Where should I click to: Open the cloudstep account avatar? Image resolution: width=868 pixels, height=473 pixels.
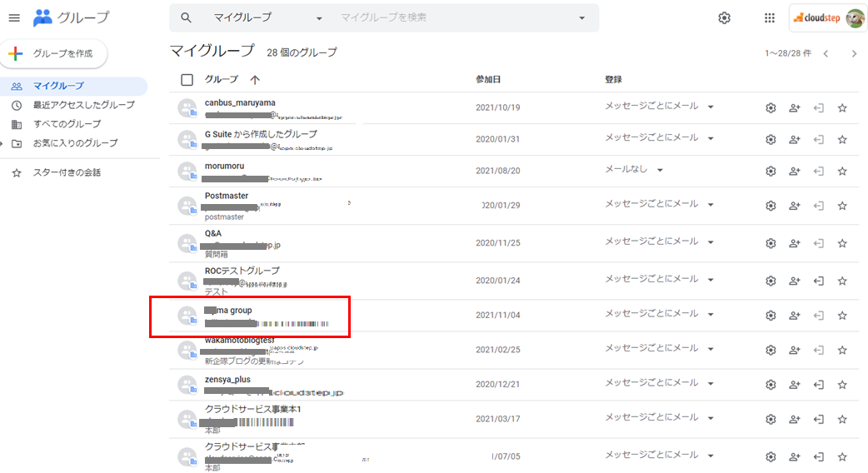(854, 18)
